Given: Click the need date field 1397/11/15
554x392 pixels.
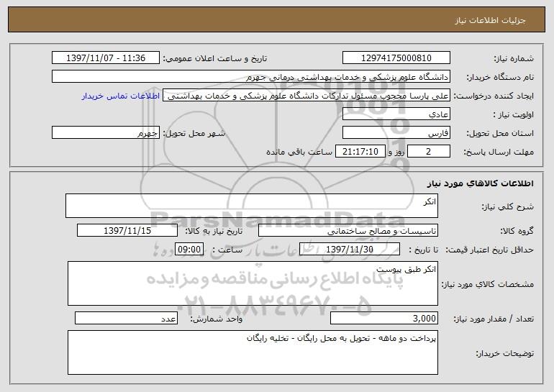Looking at the screenshot, I should tap(127, 231).
